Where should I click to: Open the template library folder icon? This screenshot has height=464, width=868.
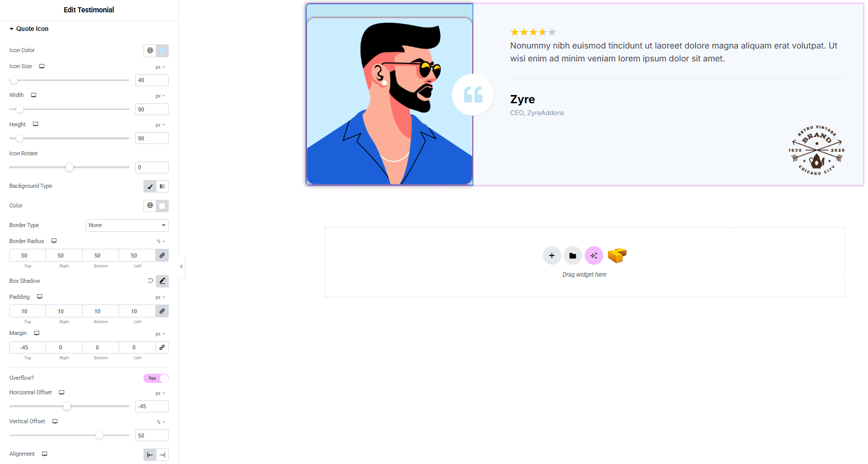[572, 255]
